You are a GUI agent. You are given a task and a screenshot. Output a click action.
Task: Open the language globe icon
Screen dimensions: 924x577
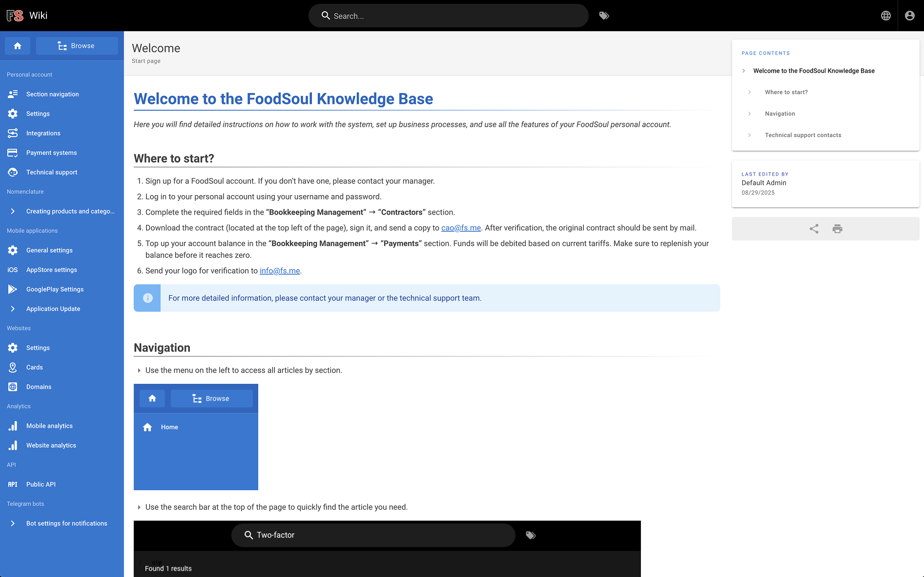tap(885, 16)
